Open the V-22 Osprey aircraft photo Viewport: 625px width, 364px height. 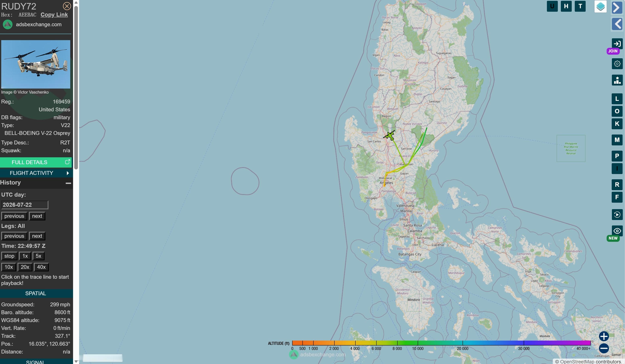36,64
